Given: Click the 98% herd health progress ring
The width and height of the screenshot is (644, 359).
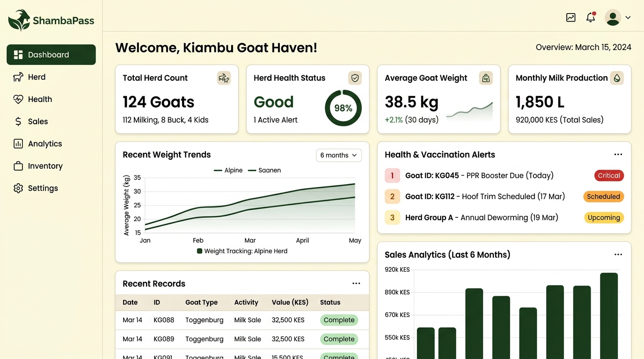Looking at the screenshot, I should point(343,108).
